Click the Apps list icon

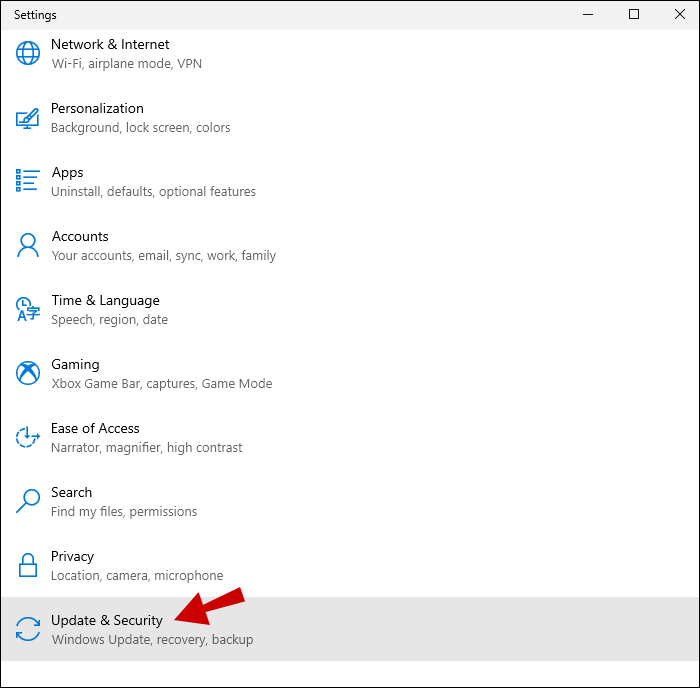27,181
